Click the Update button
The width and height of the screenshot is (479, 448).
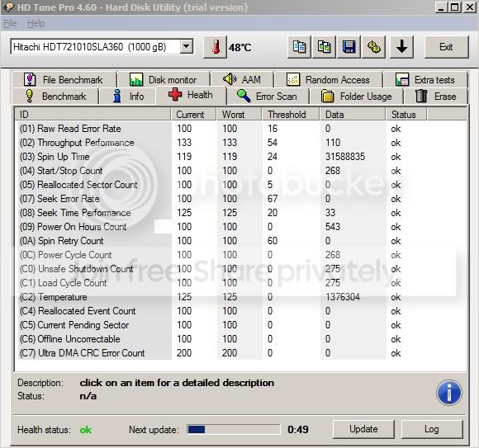coord(363,429)
